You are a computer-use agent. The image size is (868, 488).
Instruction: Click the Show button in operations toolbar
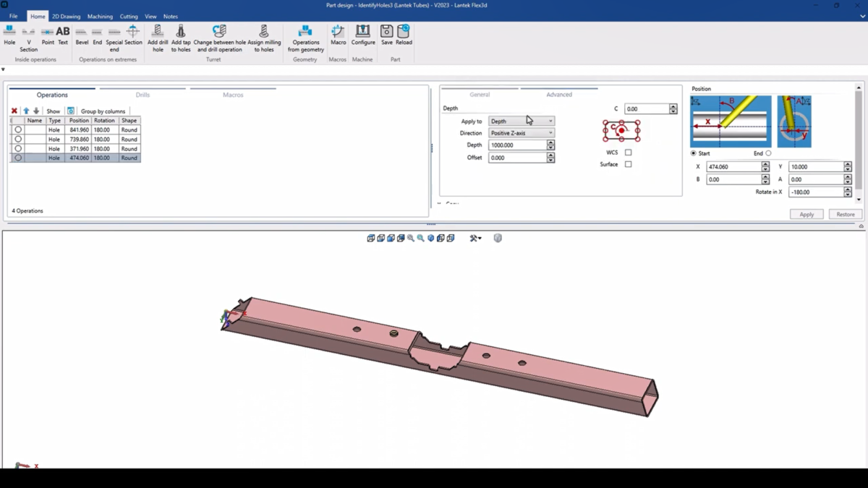pyautogui.click(x=54, y=111)
